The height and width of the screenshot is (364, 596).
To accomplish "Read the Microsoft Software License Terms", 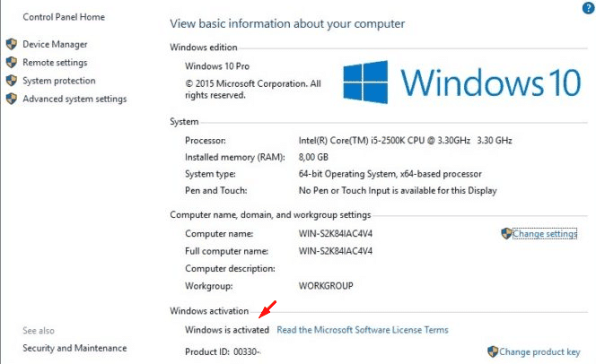I will (363, 330).
